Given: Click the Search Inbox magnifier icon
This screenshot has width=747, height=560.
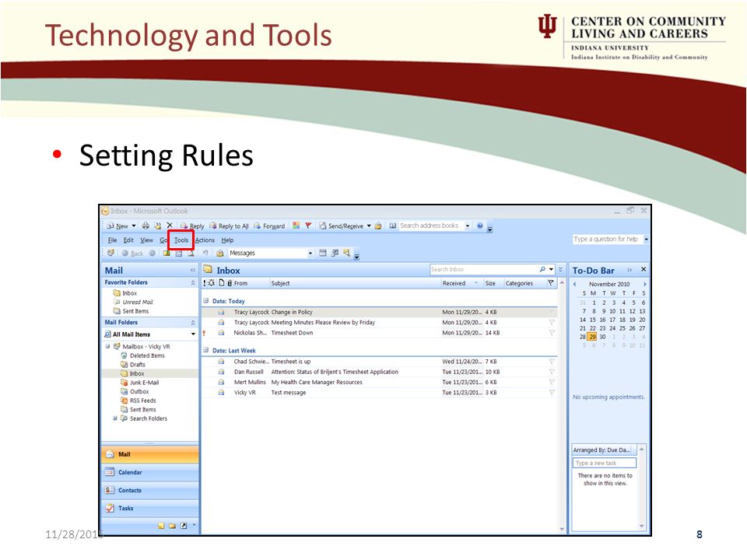Looking at the screenshot, I should (542, 270).
